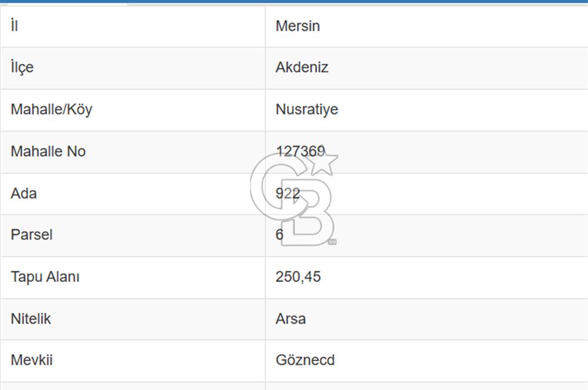
Task: Click the star on the watermark logo
Action: tap(322, 162)
